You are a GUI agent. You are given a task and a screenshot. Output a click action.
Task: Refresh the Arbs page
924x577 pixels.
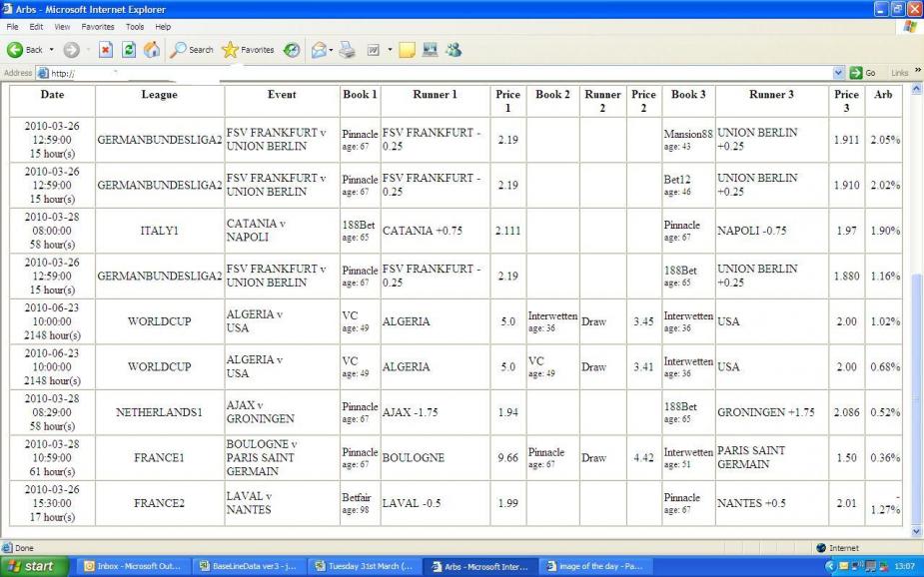click(x=129, y=50)
